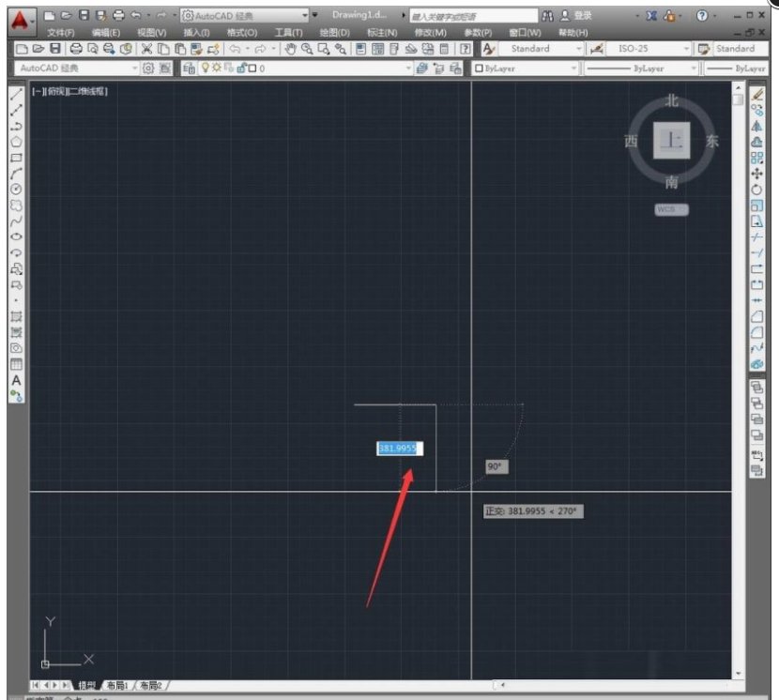This screenshot has height=700, width=779.
Task: Open the ByLayer color control swatch
Action: pyautogui.click(x=521, y=68)
